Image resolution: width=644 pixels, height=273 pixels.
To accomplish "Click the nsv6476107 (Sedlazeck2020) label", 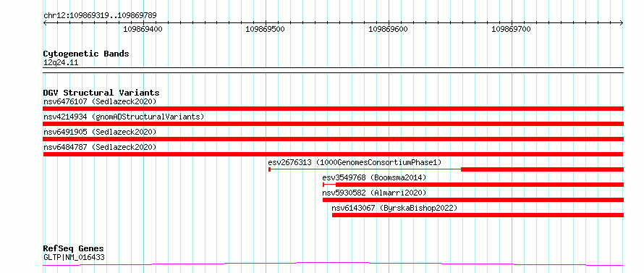I will [100, 101].
